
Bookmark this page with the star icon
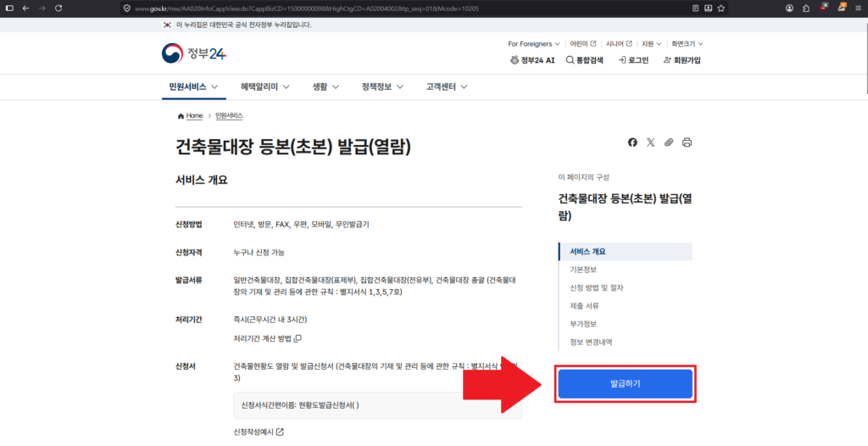coord(721,8)
